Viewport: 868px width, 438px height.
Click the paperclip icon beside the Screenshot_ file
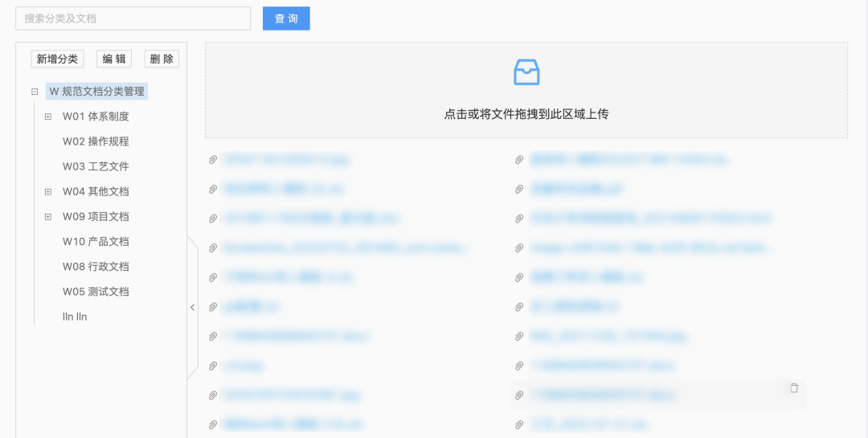pos(213,248)
